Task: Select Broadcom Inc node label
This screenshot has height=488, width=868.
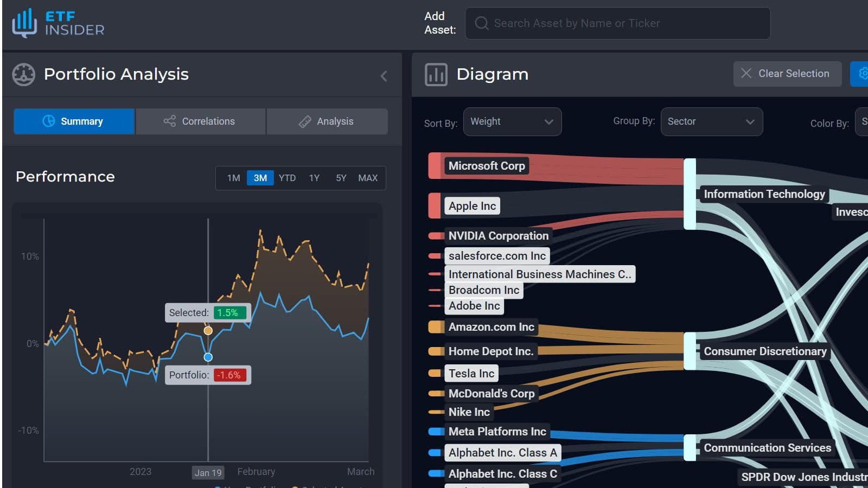Action: point(484,290)
